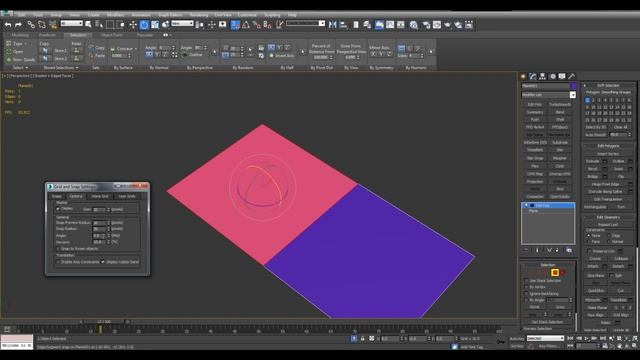
Task: Expand the Soft Selection rollout
Action: pyautogui.click(x=608, y=85)
